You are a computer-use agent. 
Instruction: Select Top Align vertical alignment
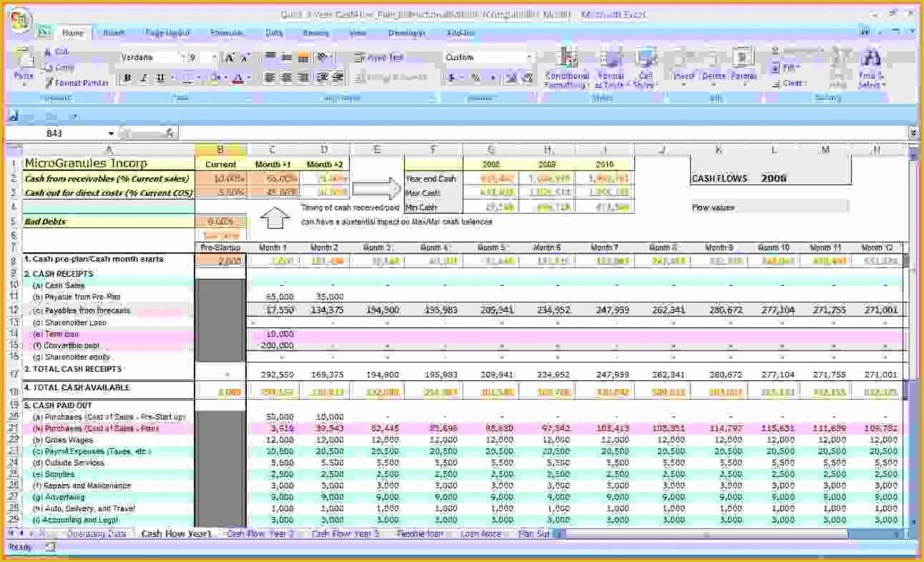(x=269, y=57)
